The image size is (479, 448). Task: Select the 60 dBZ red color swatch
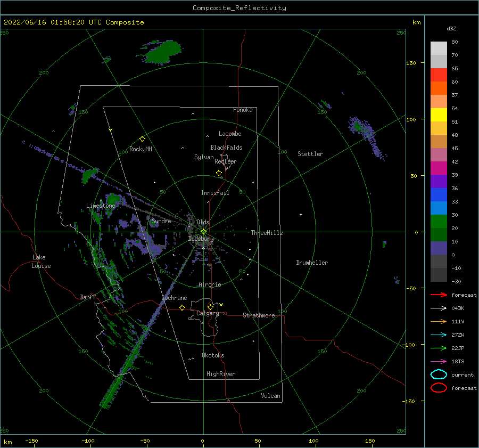[439, 75]
